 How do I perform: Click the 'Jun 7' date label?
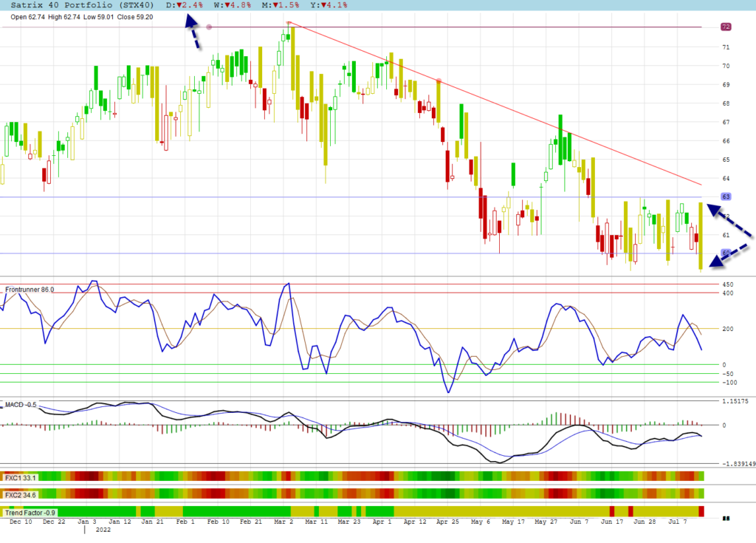pos(579,522)
